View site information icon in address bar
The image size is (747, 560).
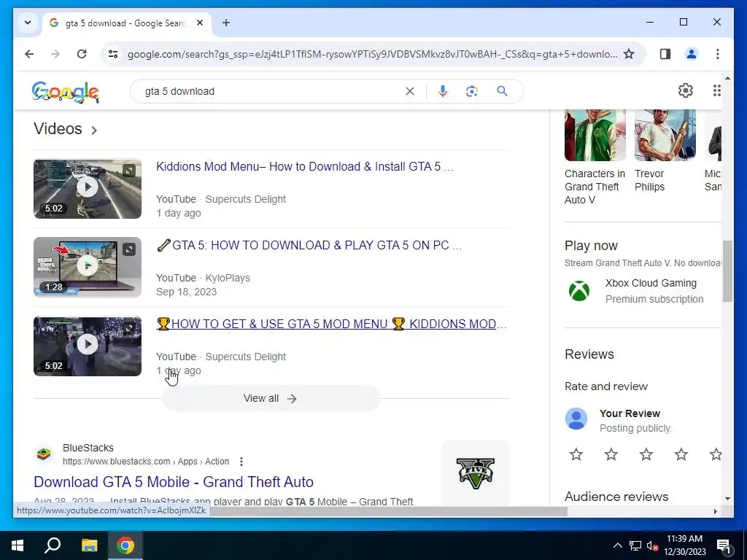(x=113, y=54)
